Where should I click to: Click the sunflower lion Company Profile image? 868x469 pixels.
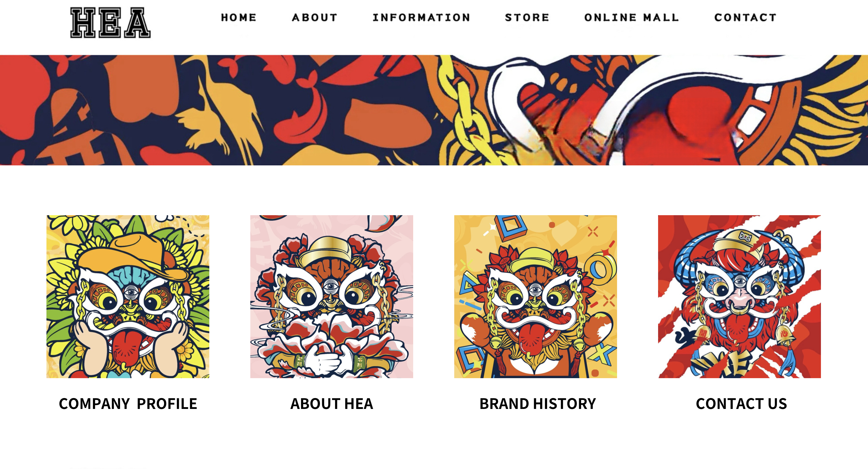coord(128,296)
